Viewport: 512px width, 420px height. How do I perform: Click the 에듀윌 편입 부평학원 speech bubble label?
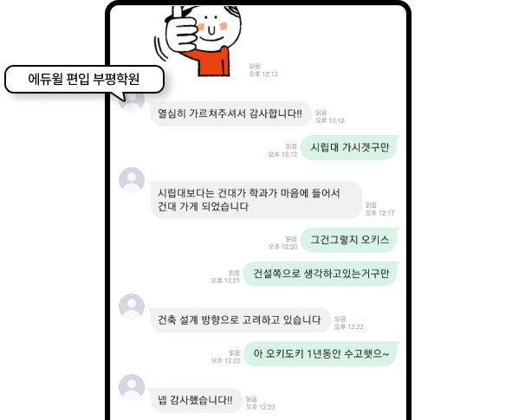pos(84,80)
